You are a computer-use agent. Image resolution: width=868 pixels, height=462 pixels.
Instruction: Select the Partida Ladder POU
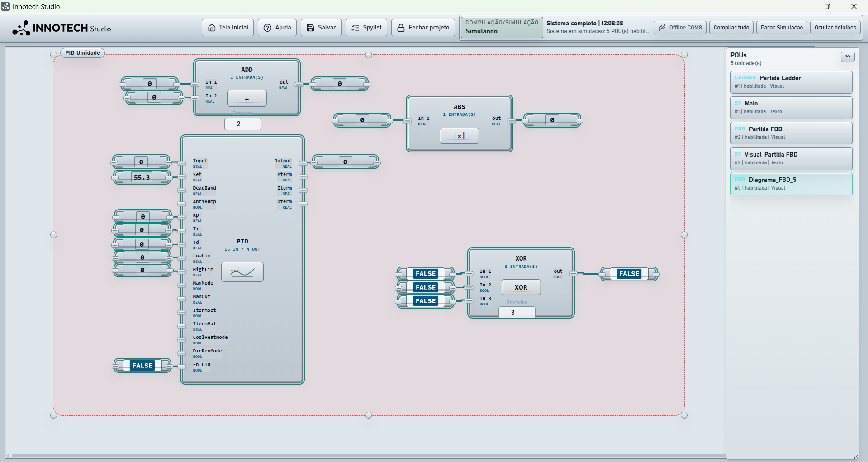pos(791,82)
